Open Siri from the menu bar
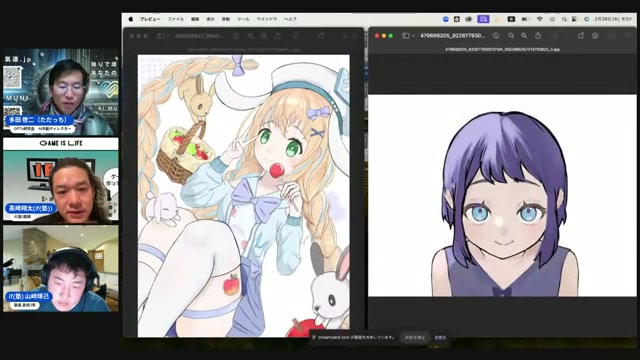This screenshot has width=640, height=360. [x=587, y=19]
